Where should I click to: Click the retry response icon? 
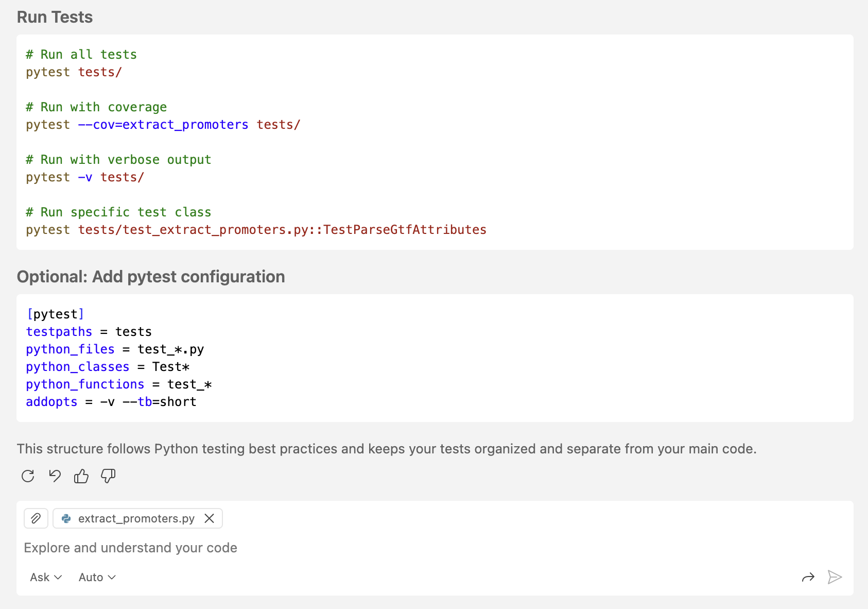tap(28, 476)
